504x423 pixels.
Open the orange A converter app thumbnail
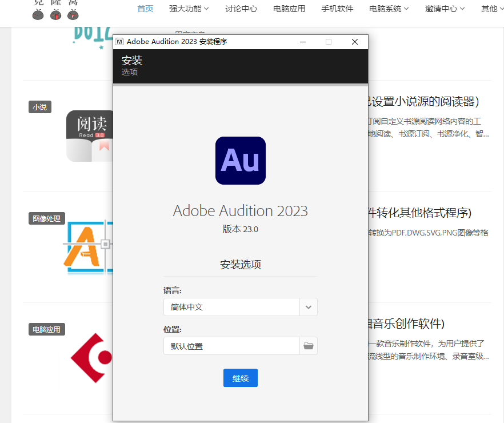point(88,247)
